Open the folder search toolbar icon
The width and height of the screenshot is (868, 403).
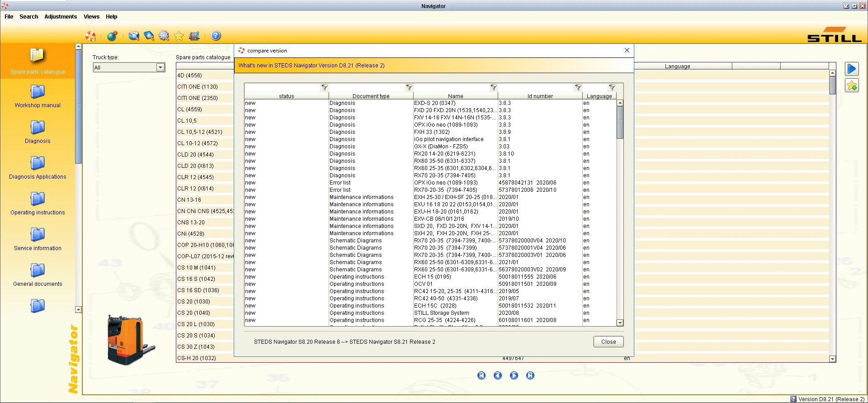(134, 36)
